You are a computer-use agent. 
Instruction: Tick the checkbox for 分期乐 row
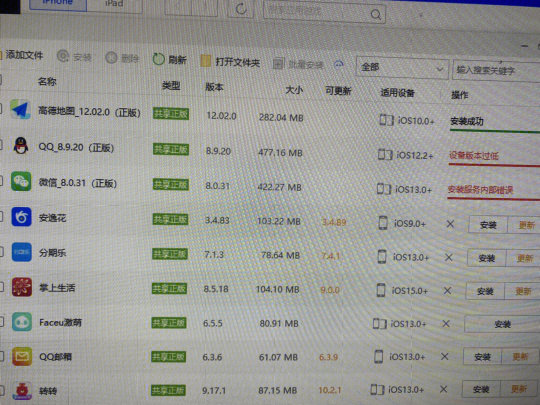click(x=1, y=252)
